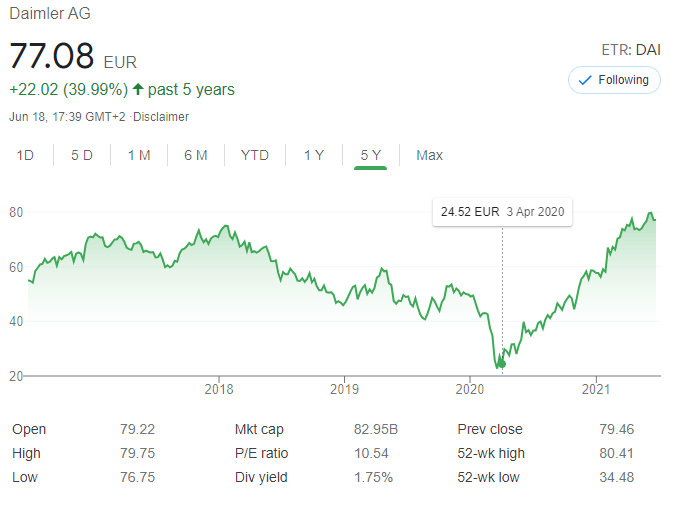Click the chart data point marker at 3 Apr 2020
Screen dimensions: 683x506
point(502,364)
